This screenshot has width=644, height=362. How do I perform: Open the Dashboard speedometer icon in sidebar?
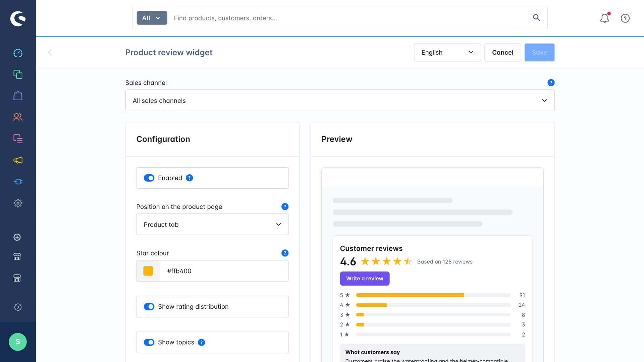pyautogui.click(x=18, y=53)
